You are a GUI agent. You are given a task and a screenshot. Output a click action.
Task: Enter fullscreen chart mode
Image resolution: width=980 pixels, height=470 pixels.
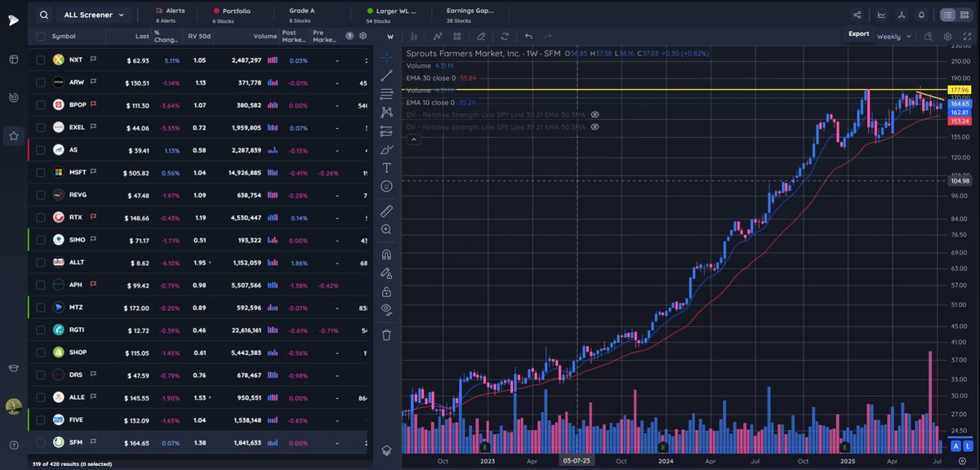point(965,36)
